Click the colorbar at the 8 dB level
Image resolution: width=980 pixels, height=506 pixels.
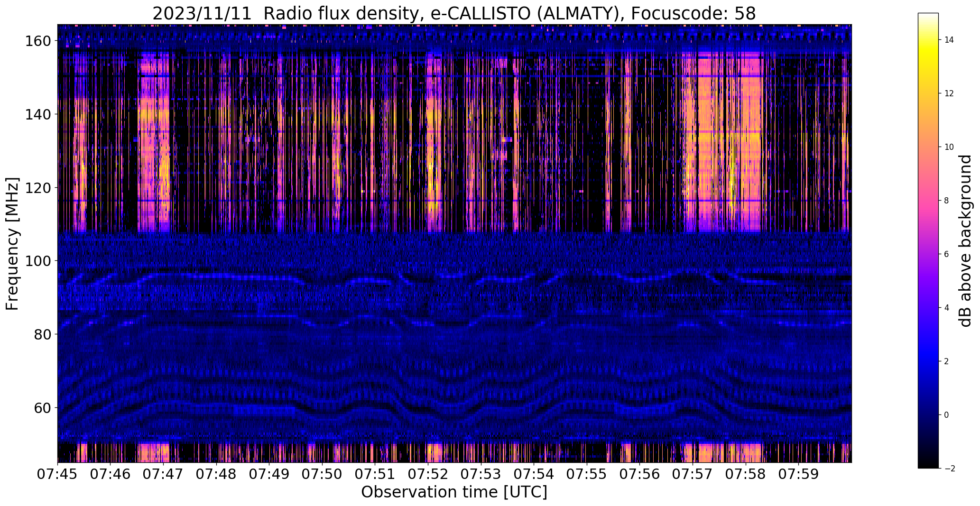point(928,201)
